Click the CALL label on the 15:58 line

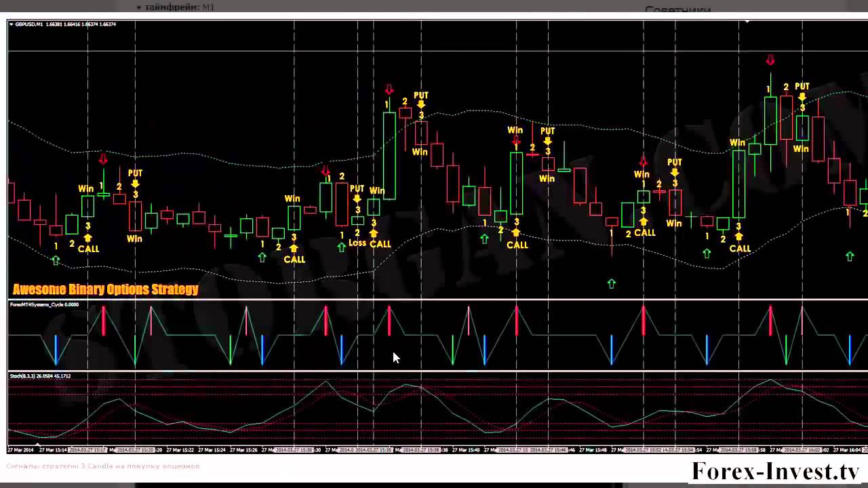pyautogui.click(x=740, y=249)
